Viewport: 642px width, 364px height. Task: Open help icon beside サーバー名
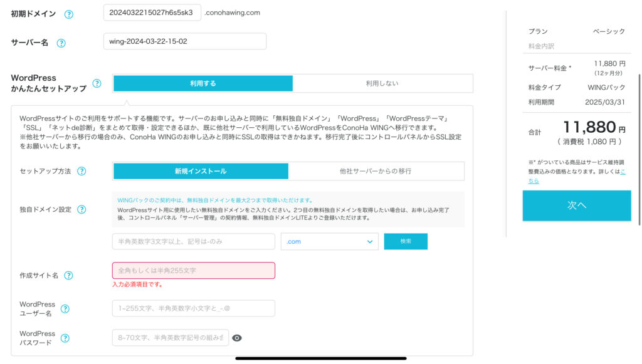coord(61,43)
